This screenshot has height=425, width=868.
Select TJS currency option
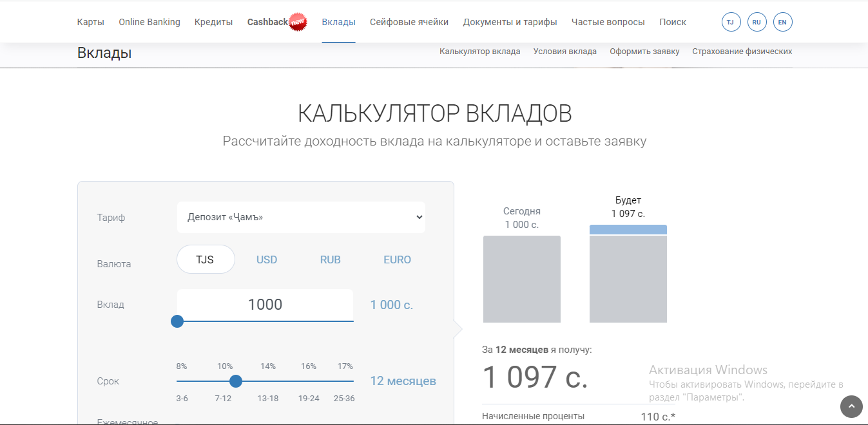click(x=206, y=260)
